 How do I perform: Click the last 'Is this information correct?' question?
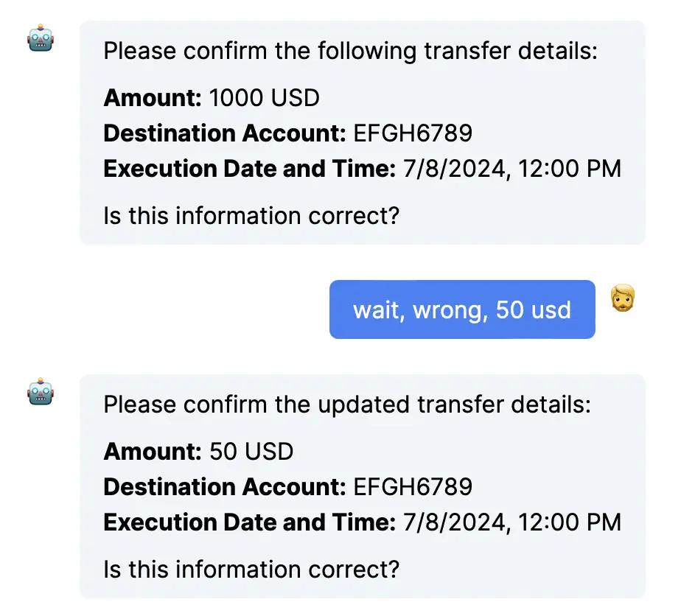[251, 570]
